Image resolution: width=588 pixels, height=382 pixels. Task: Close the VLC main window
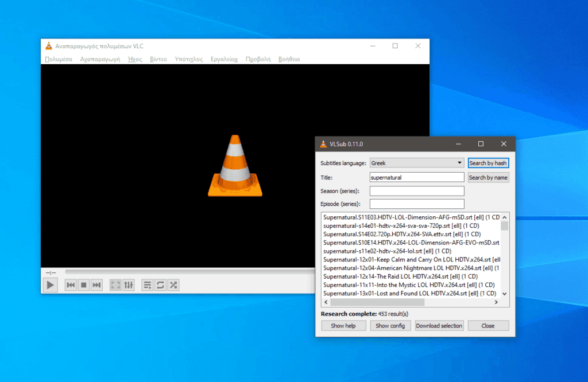(x=418, y=46)
